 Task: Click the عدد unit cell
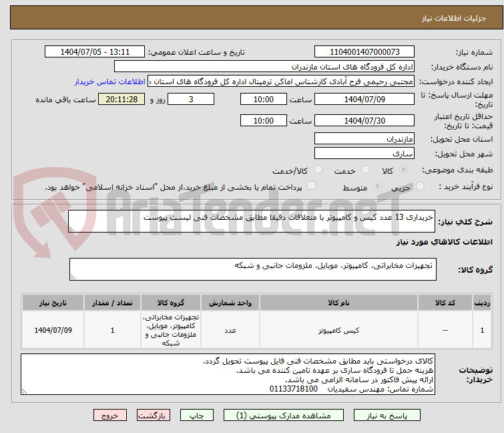coord(230,330)
